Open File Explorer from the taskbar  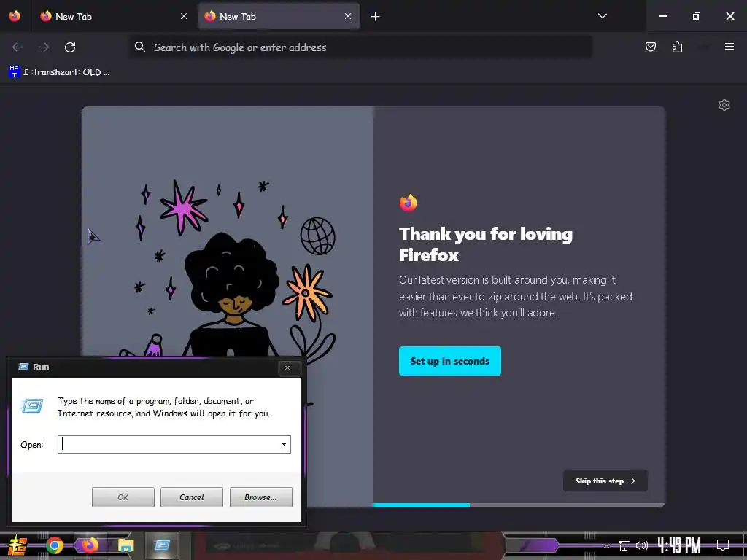[x=125, y=545]
